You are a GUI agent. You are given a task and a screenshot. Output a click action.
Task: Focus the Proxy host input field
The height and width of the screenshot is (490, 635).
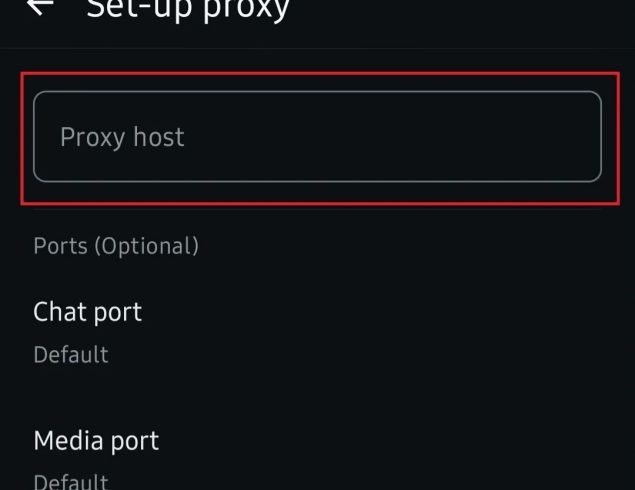point(317,136)
